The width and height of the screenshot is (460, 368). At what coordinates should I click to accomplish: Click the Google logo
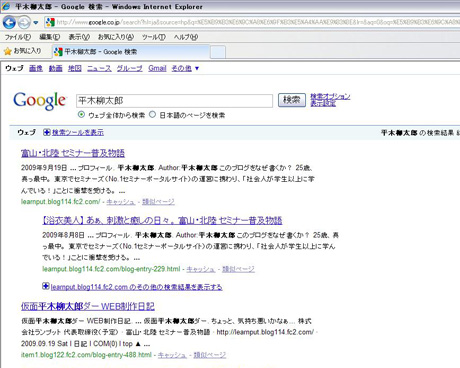click(x=39, y=100)
